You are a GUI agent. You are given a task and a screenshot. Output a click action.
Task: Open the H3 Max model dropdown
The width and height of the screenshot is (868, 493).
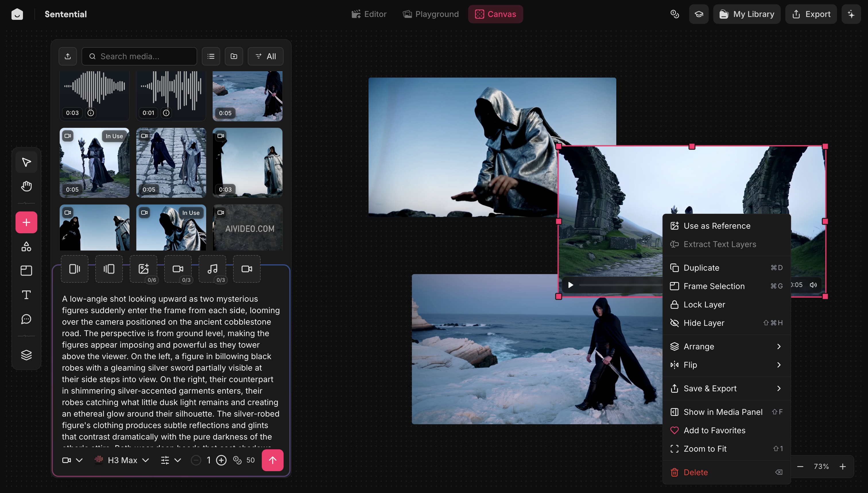[122, 460]
